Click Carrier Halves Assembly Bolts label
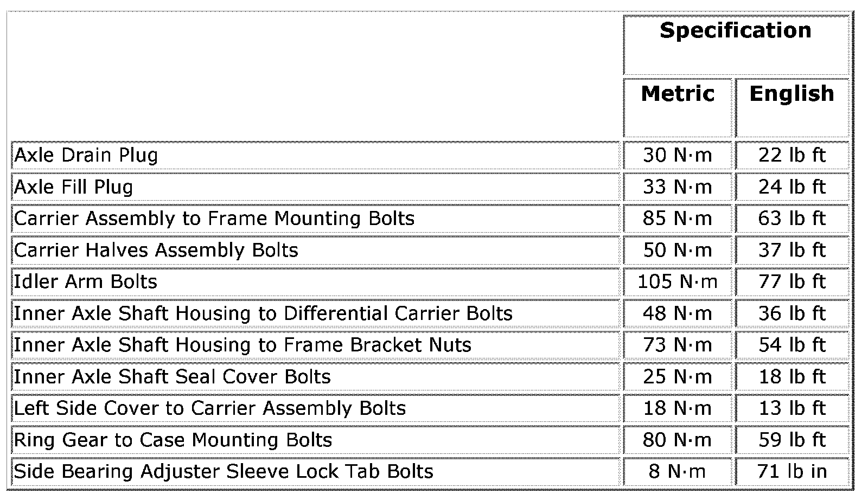 (156, 250)
